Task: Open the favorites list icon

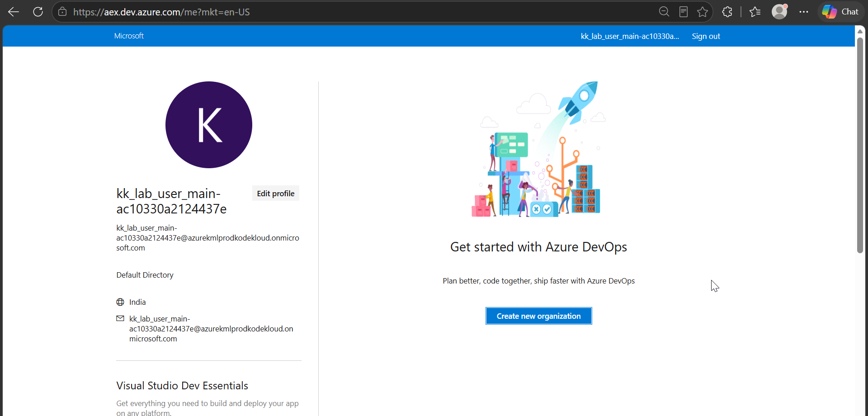Action: tap(755, 12)
